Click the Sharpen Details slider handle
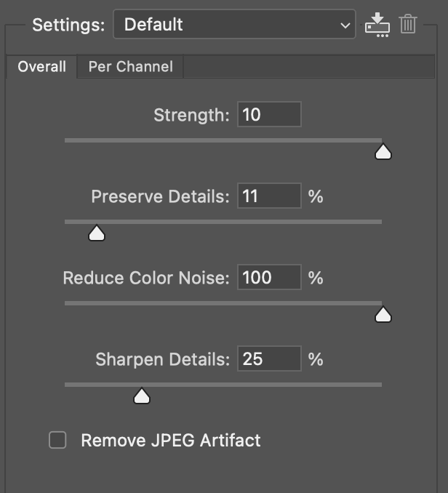This screenshot has height=493, width=448. point(142,396)
